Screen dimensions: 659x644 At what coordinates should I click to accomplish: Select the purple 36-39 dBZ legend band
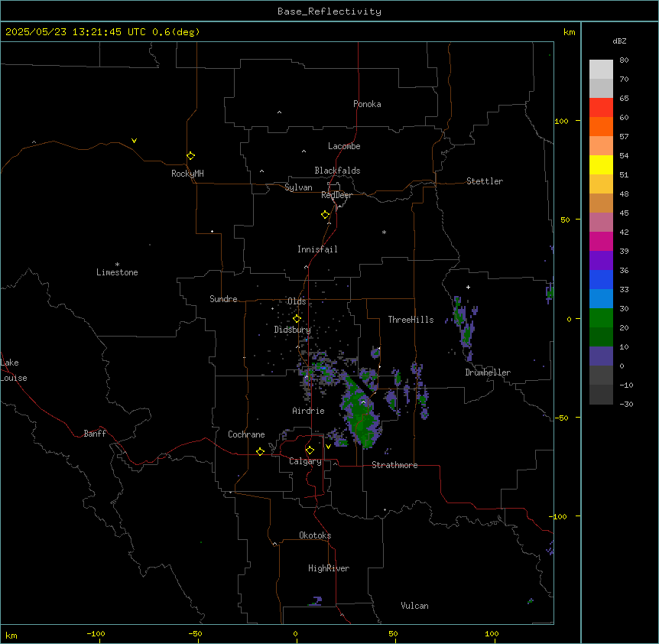601,261
